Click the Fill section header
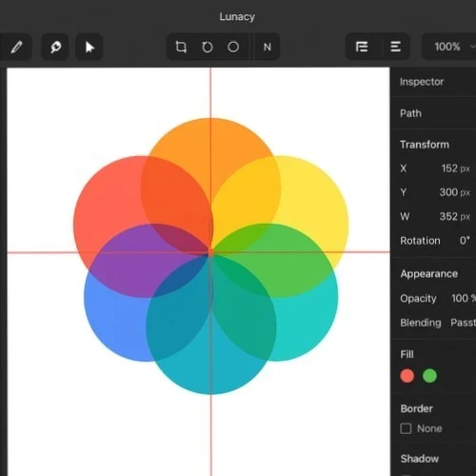The image size is (476, 476). coord(407,354)
